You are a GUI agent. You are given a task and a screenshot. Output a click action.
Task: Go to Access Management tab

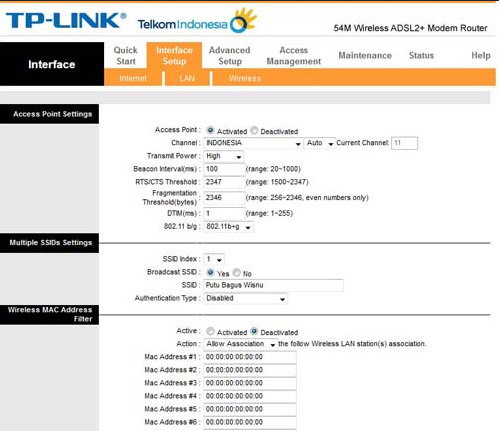(x=294, y=56)
